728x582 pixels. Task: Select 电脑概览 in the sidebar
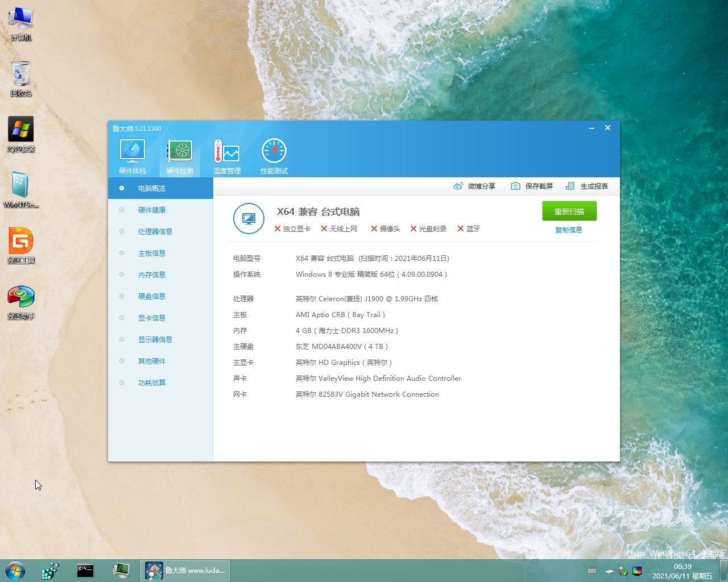click(x=160, y=188)
